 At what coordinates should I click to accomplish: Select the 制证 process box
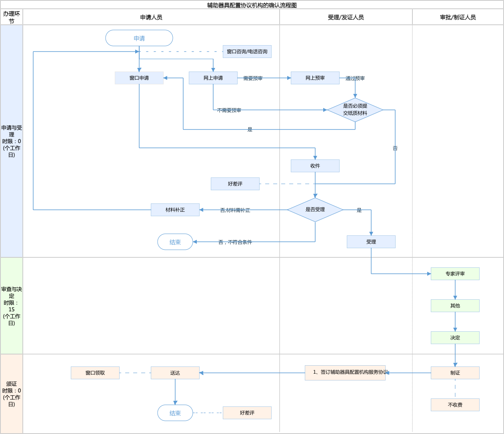[x=455, y=373]
